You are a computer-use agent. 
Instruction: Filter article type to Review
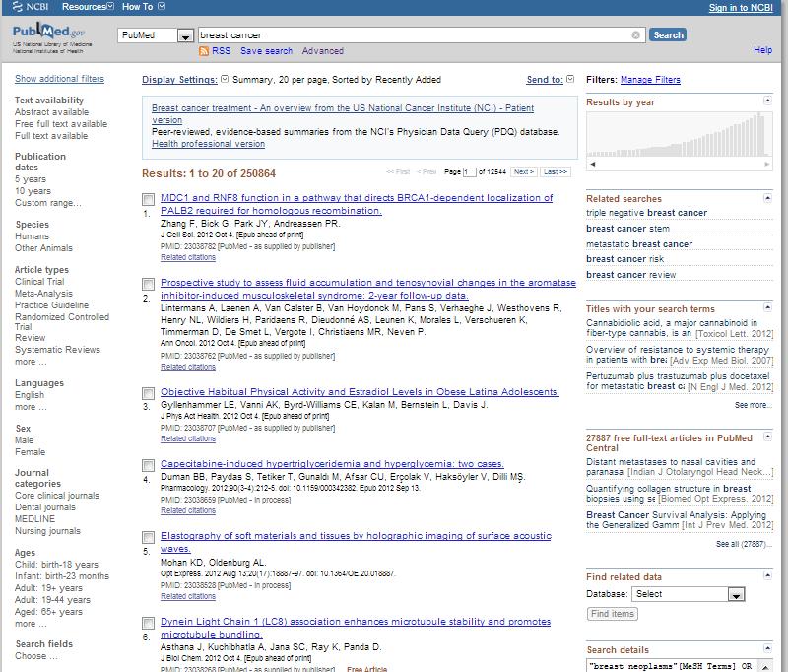[x=30, y=338]
